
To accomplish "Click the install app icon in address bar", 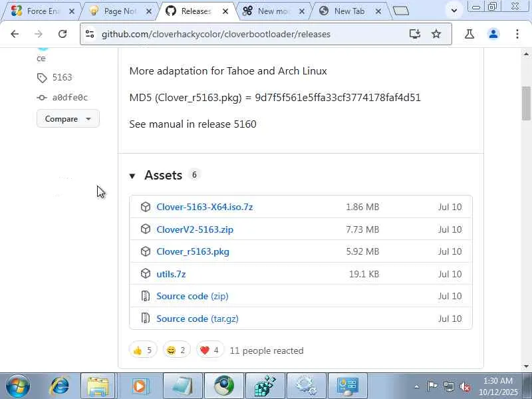I will pos(415,34).
